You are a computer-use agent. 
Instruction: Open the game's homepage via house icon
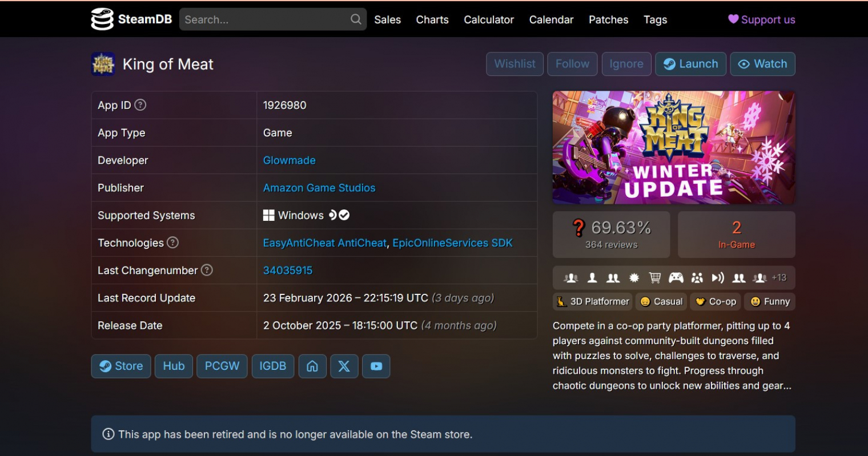pos(312,366)
